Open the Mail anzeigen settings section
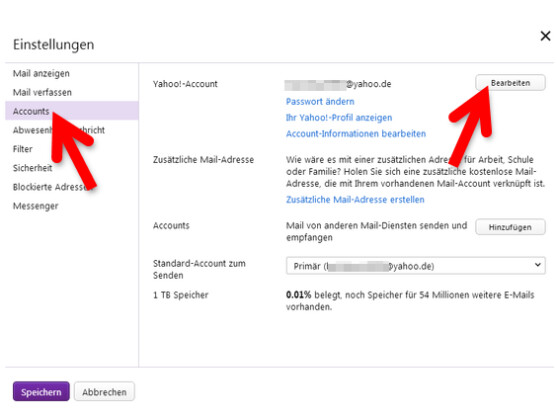The height and width of the screenshot is (418, 557). [x=41, y=74]
